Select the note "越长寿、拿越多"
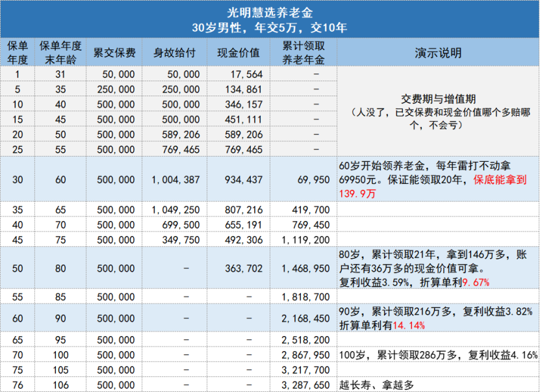The height and width of the screenshot is (392, 540). 376,385
